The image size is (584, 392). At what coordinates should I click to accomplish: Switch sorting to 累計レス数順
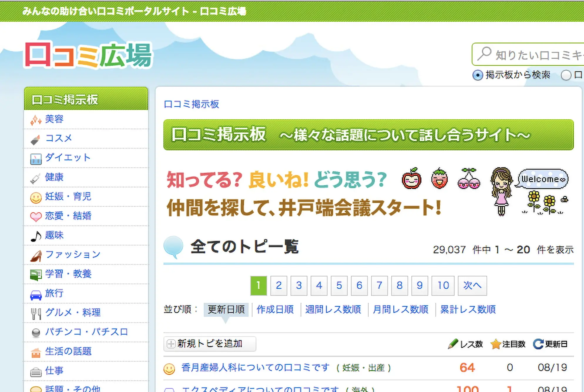tap(468, 309)
